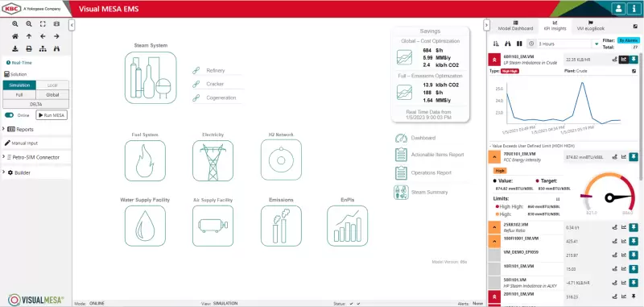Navigate forward with the right arrow icon
Viewport: 644px width, 307px height.
point(56,36)
